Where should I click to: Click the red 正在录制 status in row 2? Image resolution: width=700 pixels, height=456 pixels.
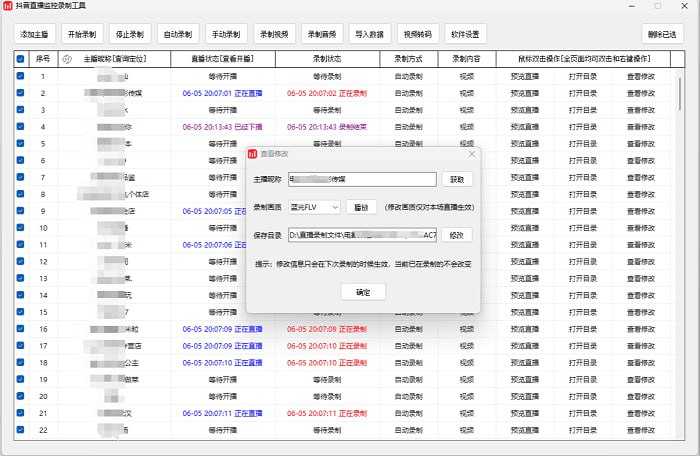[353, 93]
